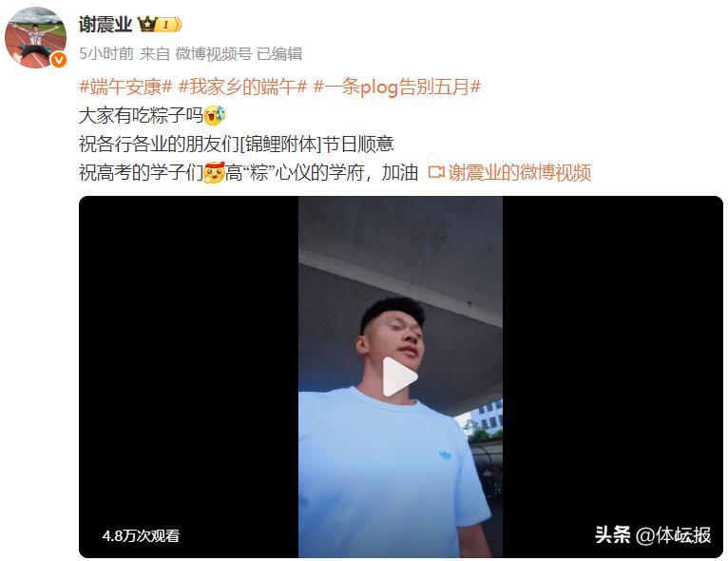Open hashtag #端午安康#
This screenshot has width=728, height=561.
pos(125,87)
